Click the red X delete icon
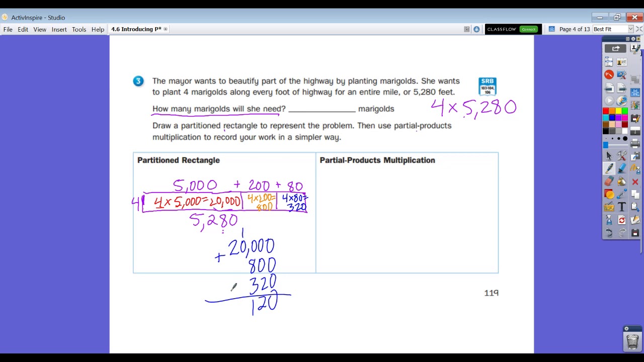The image size is (644, 362). [x=635, y=182]
